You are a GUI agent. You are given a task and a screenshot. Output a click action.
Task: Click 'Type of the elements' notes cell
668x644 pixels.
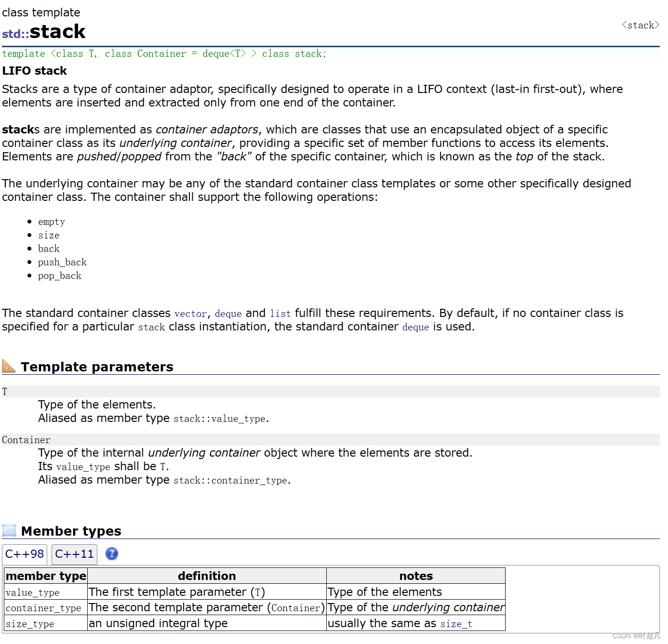(416, 592)
